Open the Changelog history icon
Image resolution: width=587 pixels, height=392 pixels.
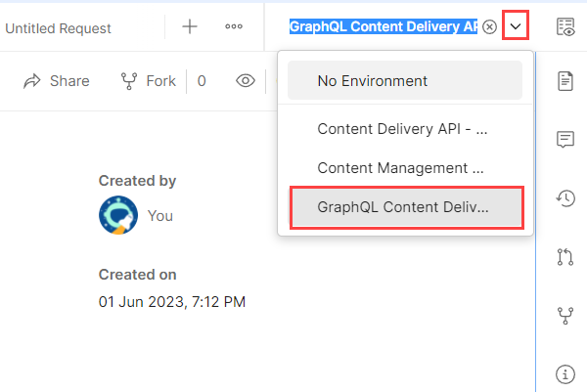pos(565,198)
